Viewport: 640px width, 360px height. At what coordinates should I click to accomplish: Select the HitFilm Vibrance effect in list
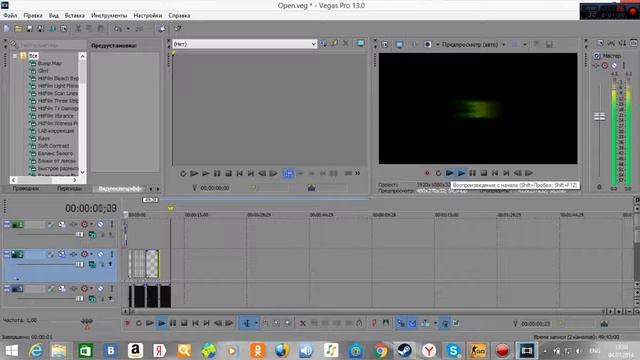pos(56,116)
